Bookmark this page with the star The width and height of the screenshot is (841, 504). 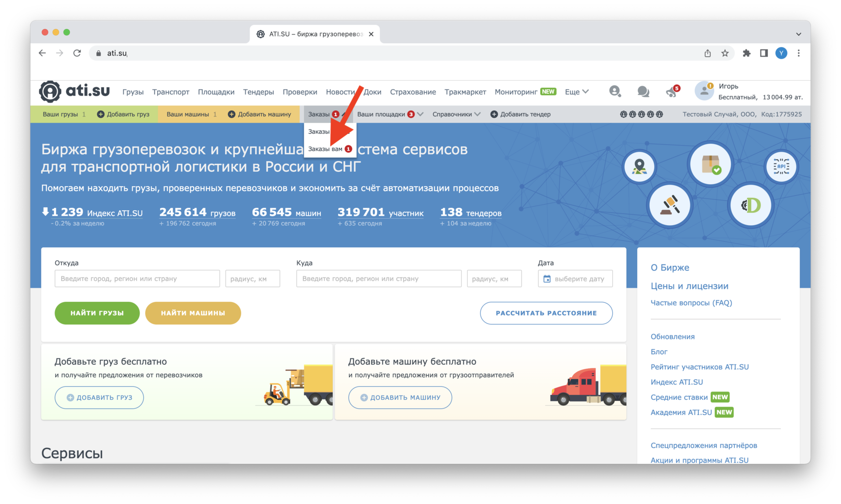(725, 53)
